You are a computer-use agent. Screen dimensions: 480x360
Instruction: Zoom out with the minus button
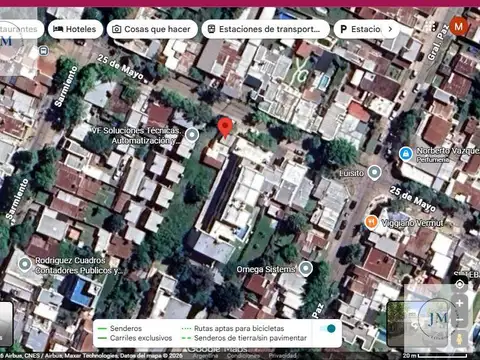pyautogui.click(x=460, y=320)
